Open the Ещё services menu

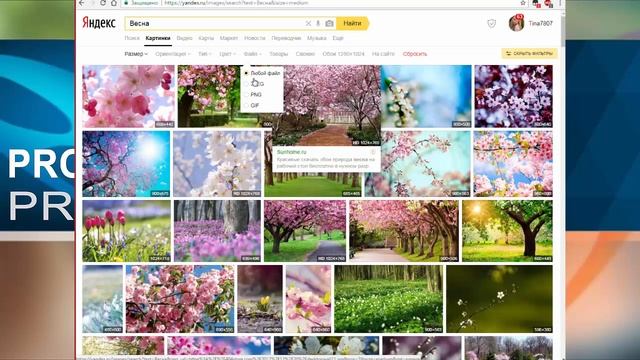338,38
